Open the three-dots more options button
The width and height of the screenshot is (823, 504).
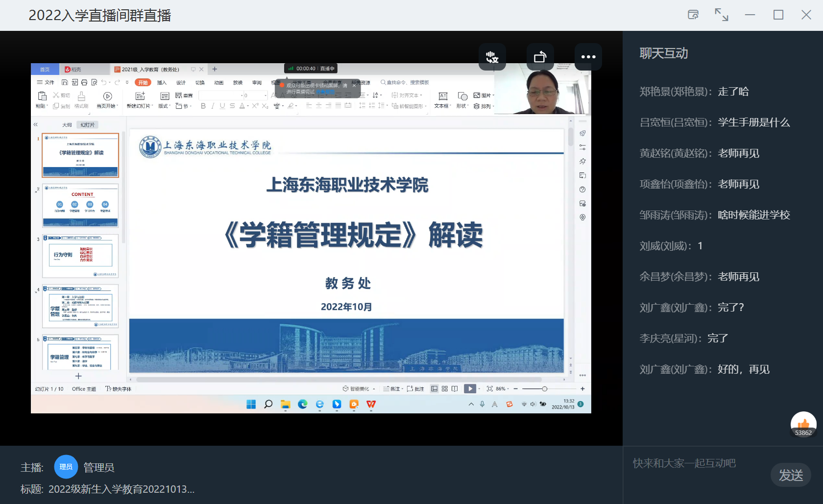(x=588, y=57)
